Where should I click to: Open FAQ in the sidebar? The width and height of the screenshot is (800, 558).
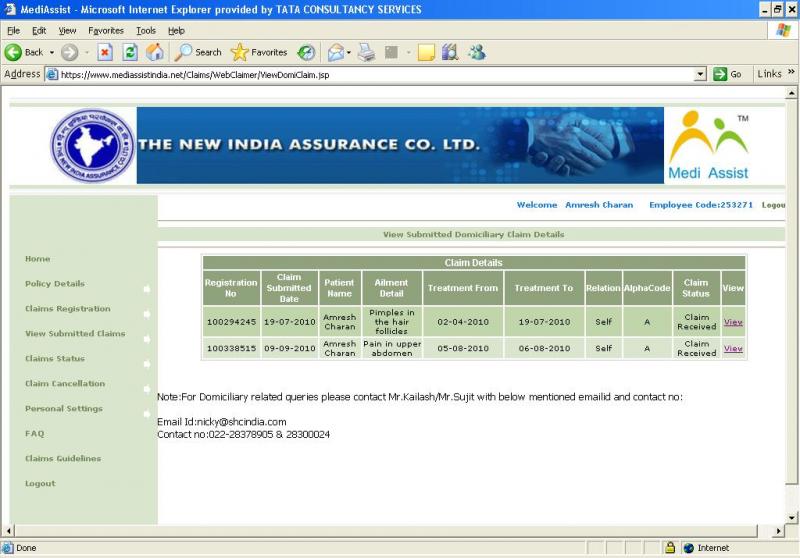[x=35, y=434]
